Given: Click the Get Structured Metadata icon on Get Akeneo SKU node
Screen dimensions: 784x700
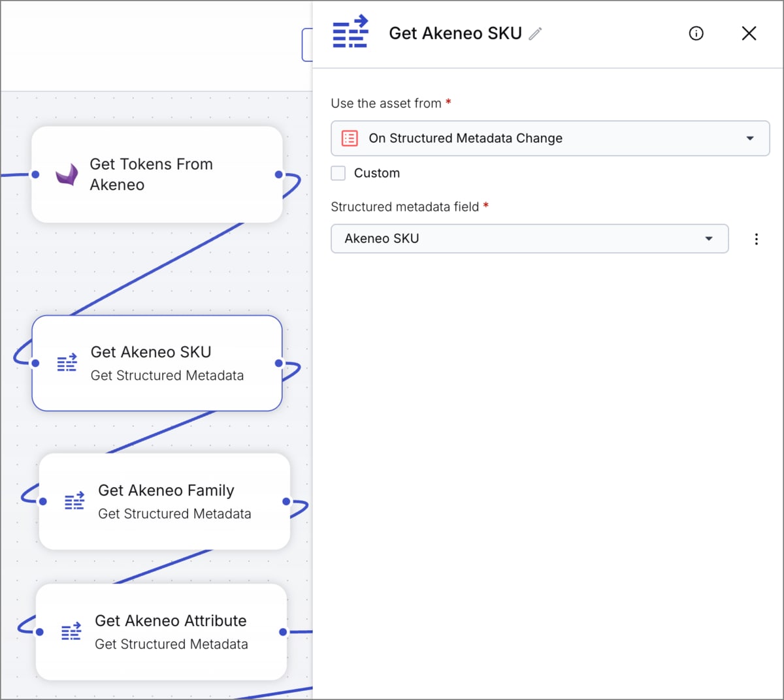Looking at the screenshot, I should [66, 362].
